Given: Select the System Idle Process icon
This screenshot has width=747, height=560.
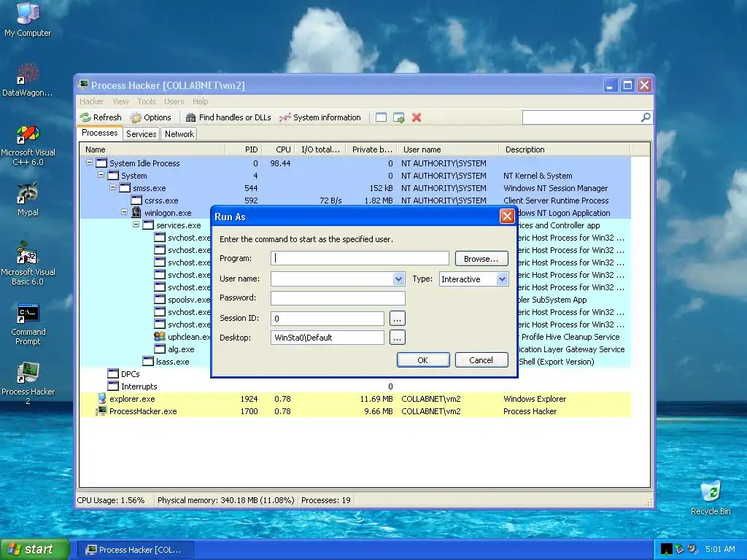Looking at the screenshot, I should click(x=101, y=163).
